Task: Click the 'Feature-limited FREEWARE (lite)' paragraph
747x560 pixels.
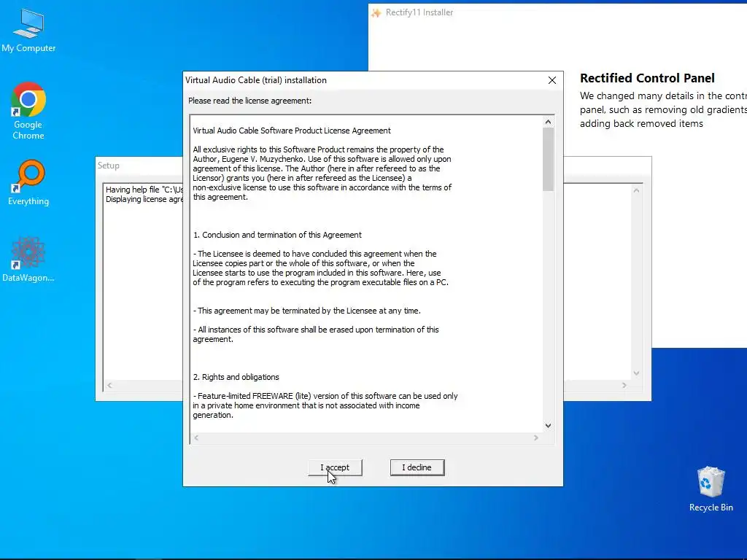Action: 325,405
